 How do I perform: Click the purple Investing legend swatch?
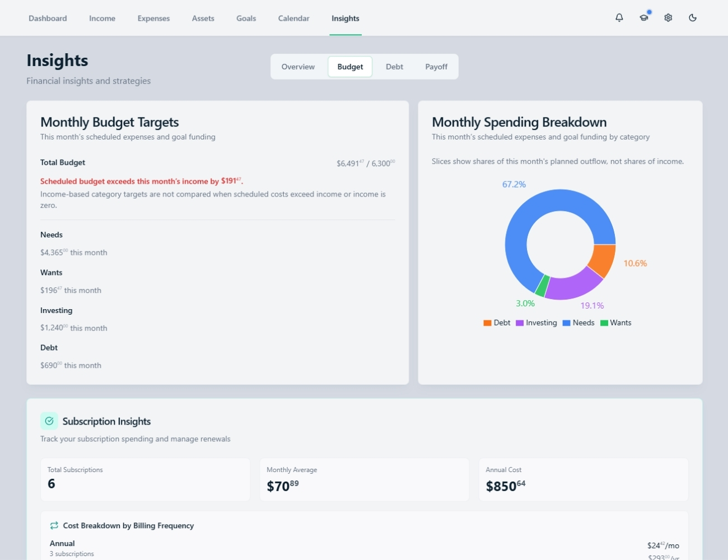(x=520, y=323)
